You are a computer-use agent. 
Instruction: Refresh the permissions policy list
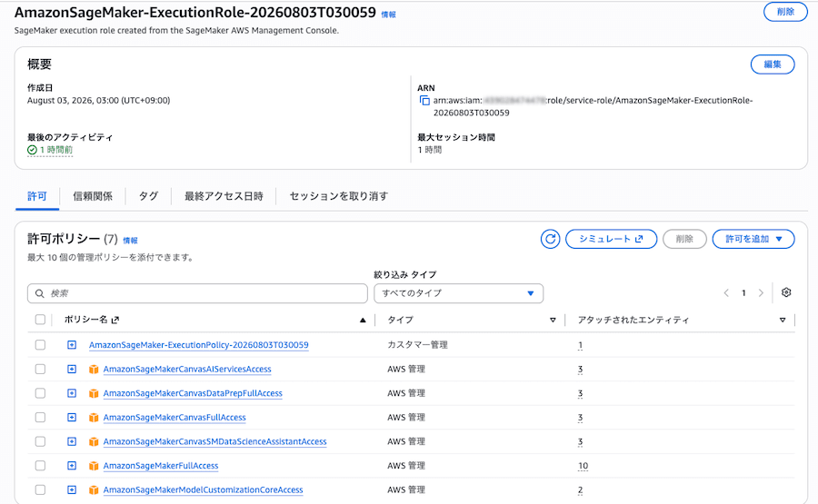[x=550, y=239]
